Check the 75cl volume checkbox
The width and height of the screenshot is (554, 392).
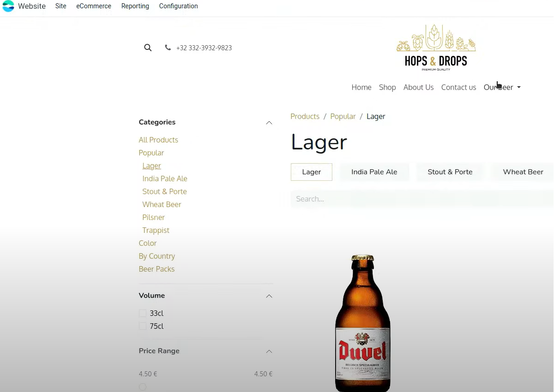(x=143, y=326)
